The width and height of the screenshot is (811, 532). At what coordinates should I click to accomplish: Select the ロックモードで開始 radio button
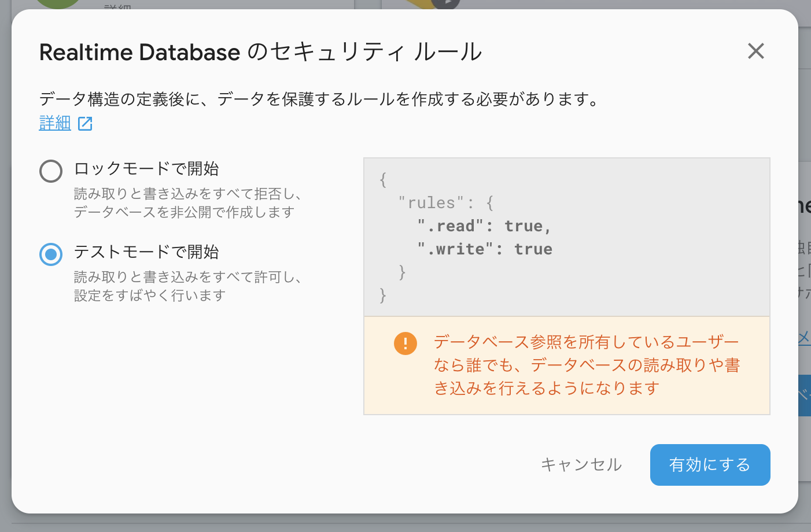(51, 171)
